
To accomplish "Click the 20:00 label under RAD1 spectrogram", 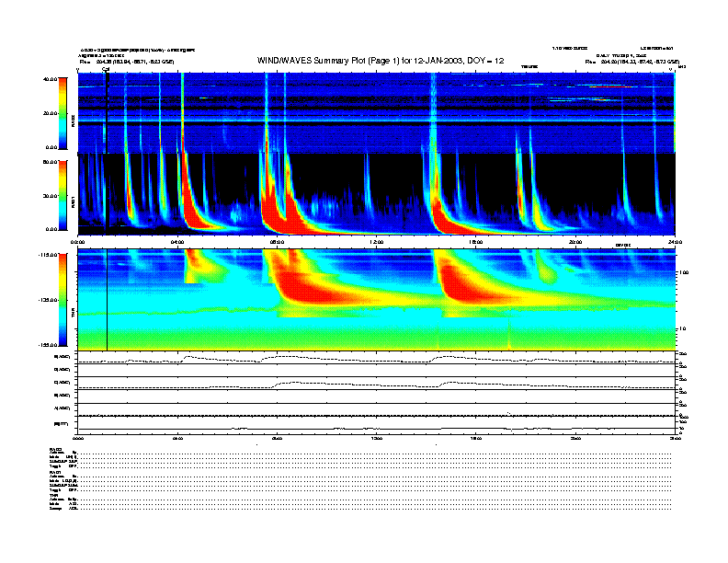I will pos(575,242).
